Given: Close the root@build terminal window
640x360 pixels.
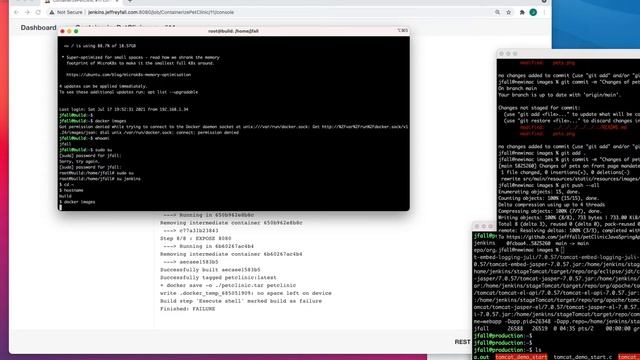Looking at the screenshot, I should [x=62, y=31].
